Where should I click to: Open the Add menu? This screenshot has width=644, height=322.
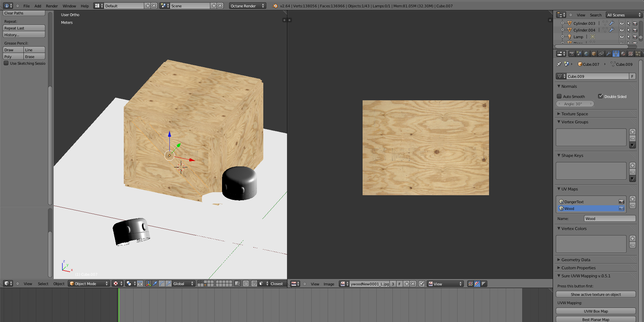point(38,6)
